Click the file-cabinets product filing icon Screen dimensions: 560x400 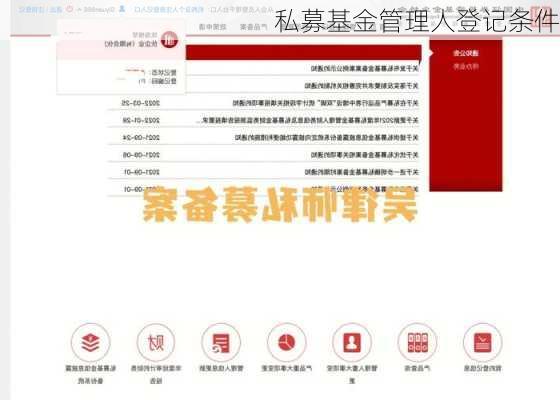tap(417, 342)
